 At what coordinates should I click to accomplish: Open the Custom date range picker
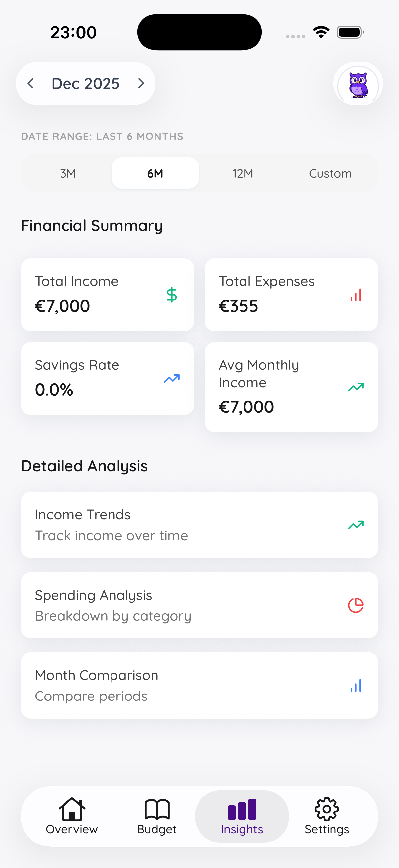click(x=330, y=173)
